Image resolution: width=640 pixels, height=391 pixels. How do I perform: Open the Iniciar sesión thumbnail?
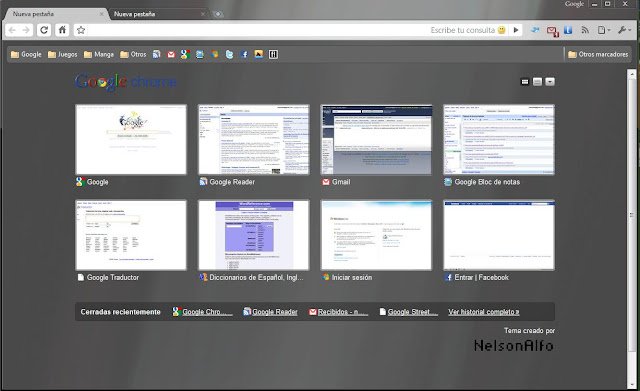point(376,235)
